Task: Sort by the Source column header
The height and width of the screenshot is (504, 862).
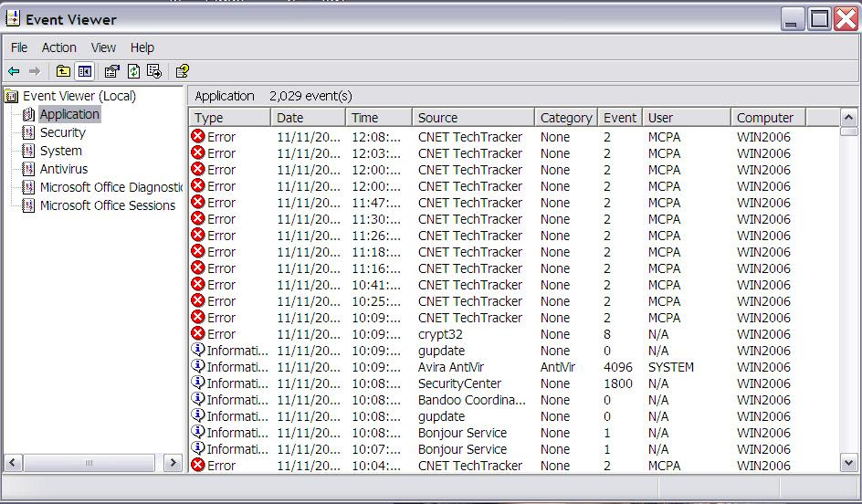Action: click(x=473, y=118)
